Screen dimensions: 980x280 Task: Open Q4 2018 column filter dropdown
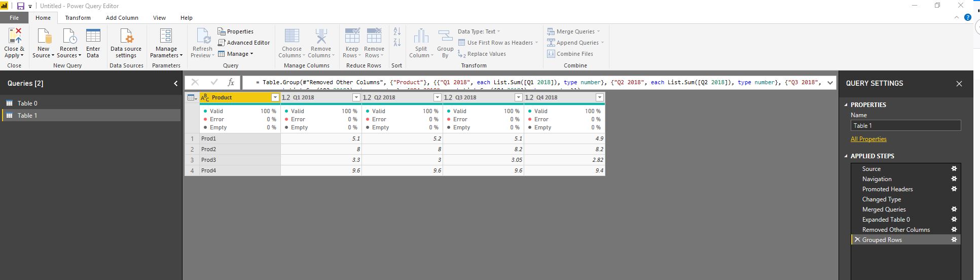click(x=600, y=97)
